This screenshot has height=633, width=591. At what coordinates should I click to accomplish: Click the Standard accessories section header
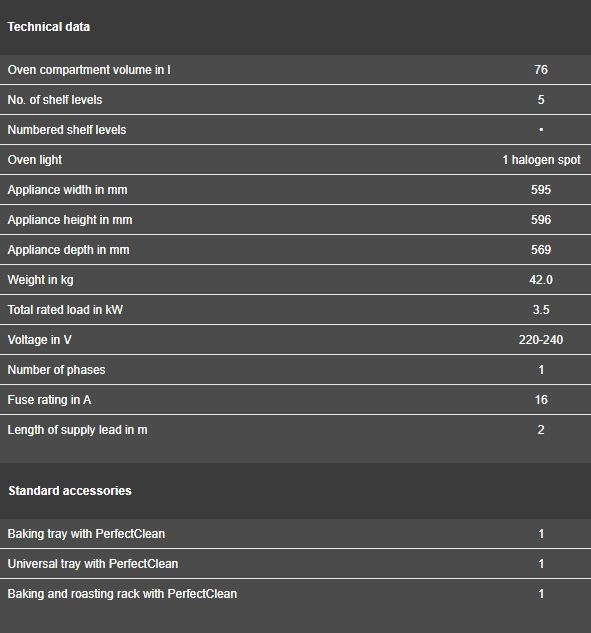click(x=70, y=490)
